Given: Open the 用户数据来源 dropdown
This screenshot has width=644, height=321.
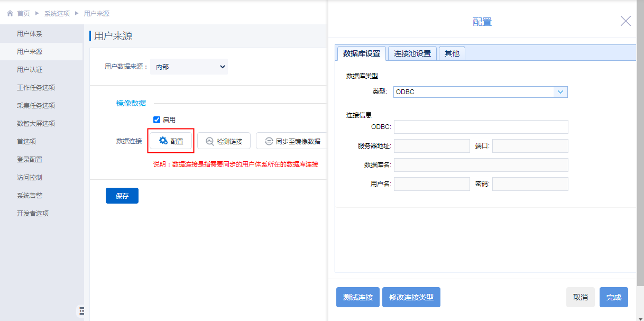Looking at the screenshot, I should click(x=189, y=67).
